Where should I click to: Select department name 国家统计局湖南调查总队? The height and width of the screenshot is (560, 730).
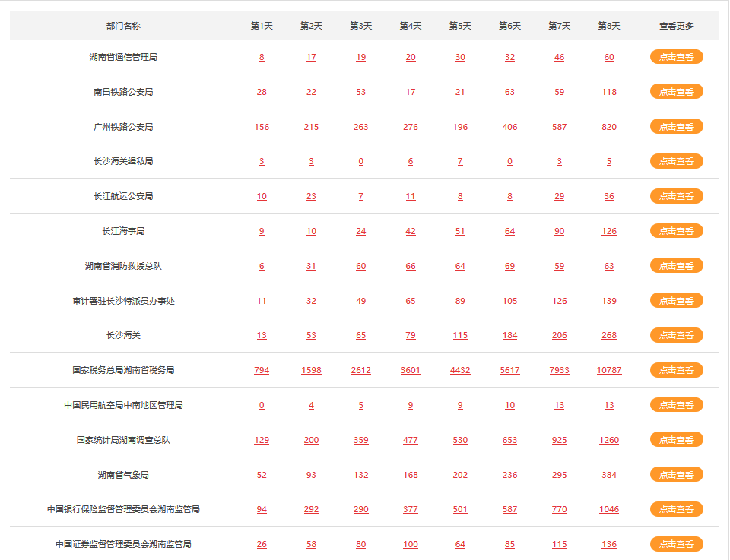123,440
